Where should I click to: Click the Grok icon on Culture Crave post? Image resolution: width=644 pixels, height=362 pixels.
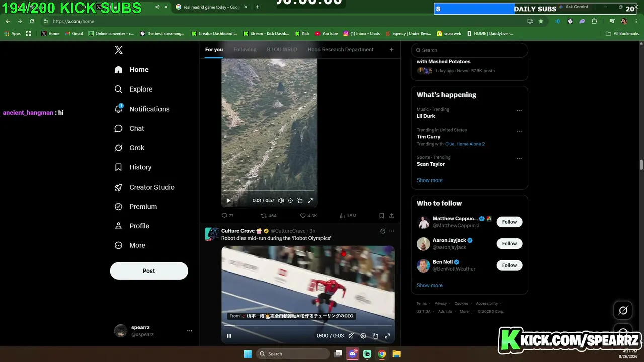click(383, 231)
